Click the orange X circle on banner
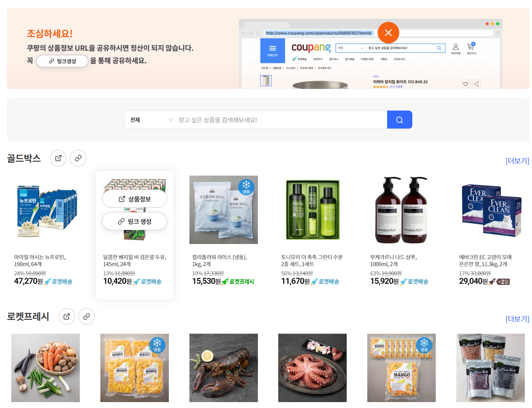Screen dimensions: 532x408 click(x=388, y=33)
